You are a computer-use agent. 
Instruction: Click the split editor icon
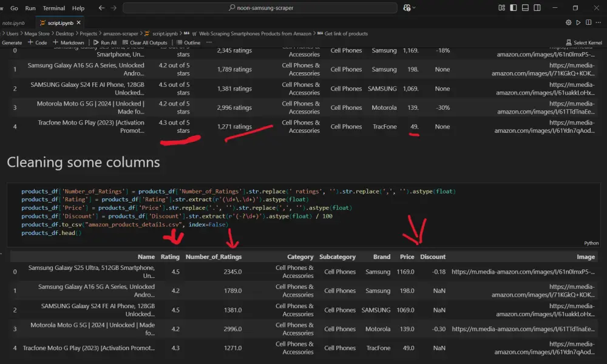589,22
